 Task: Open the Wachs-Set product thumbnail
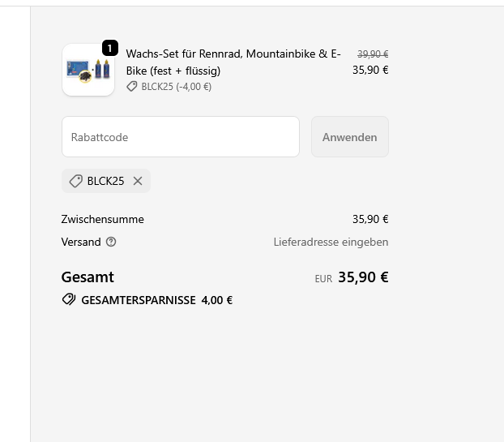pos(88,70)
